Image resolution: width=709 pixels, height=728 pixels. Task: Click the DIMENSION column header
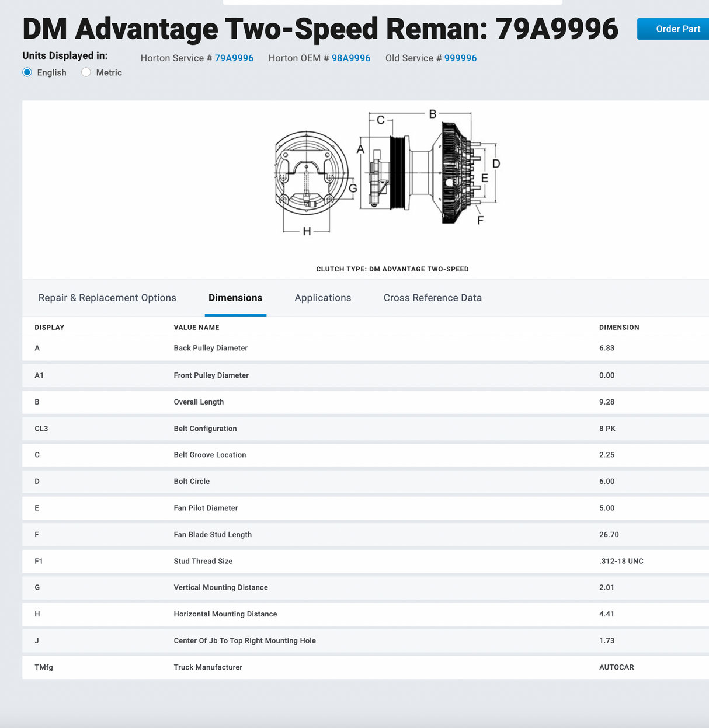coord(619,327)
